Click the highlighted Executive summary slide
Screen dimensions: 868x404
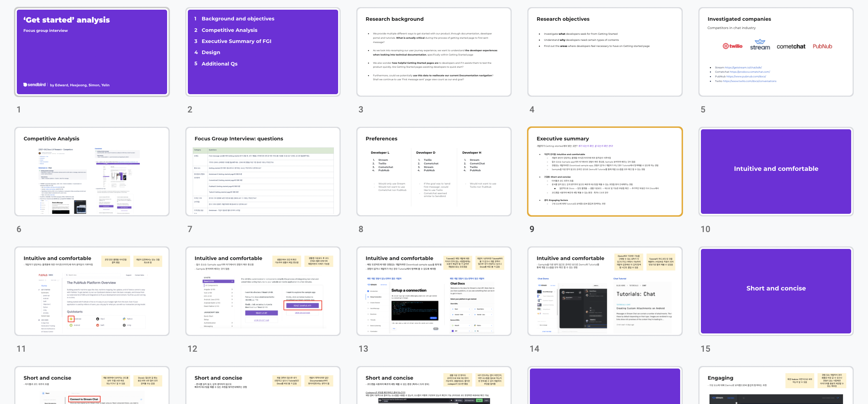pos(605,172)
